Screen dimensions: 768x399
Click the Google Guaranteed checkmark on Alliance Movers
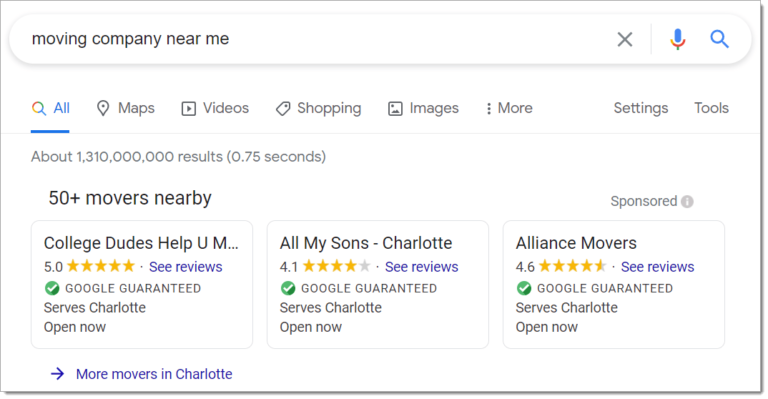(524, 288)
